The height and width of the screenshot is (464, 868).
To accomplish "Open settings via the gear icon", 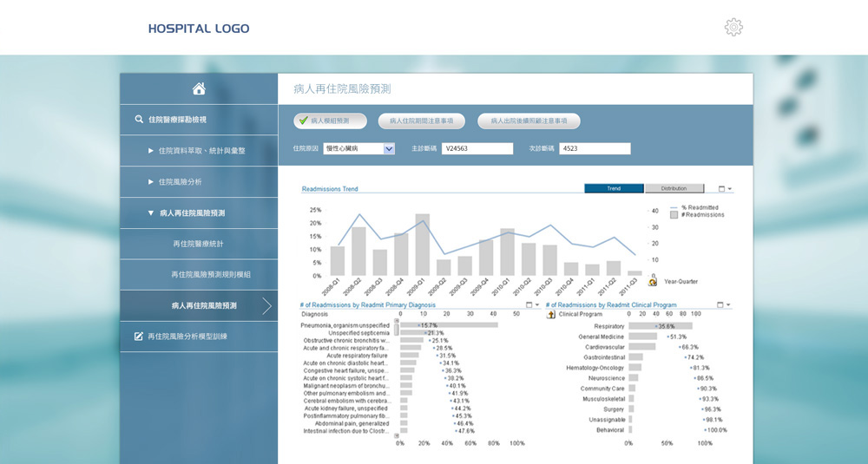I will (x=733, y=27).
